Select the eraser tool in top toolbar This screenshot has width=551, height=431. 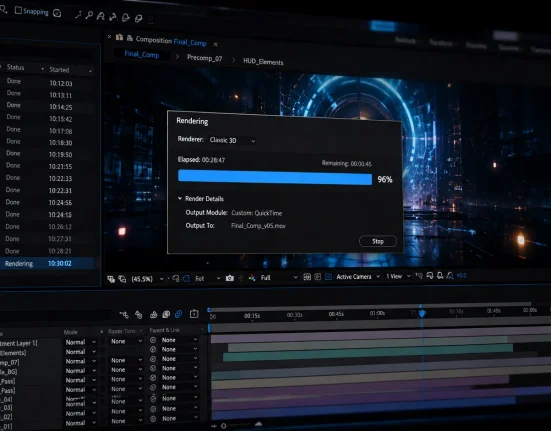click(138, 18)
